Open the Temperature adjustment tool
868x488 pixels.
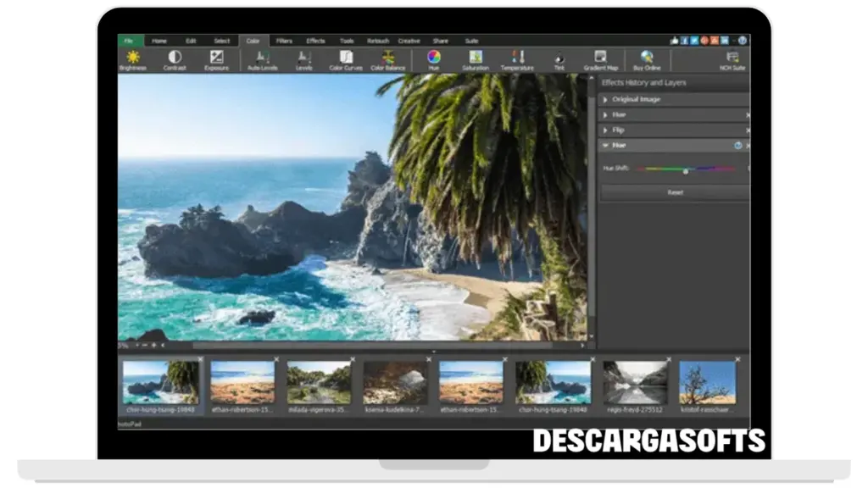pyautogui.click(x=517, y=58)
